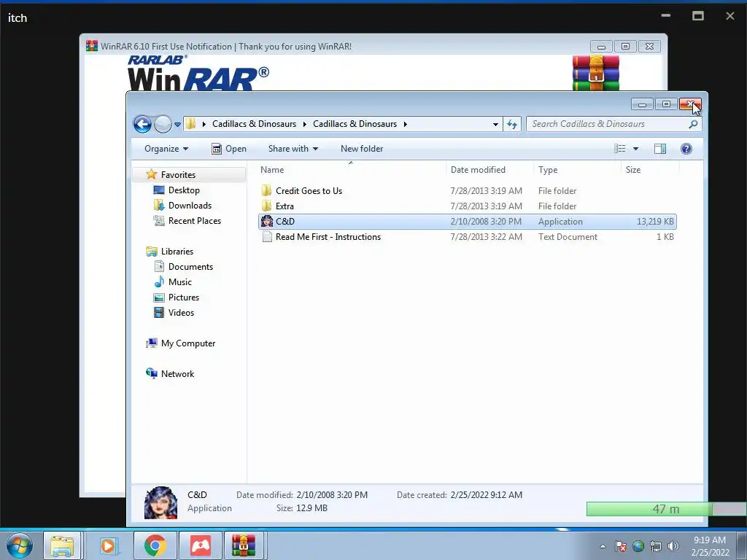Click the 2/10/2008 3:20 PM date in details pane
The height and width of the screenshot is (560, 747).
(x=332, y=495)
